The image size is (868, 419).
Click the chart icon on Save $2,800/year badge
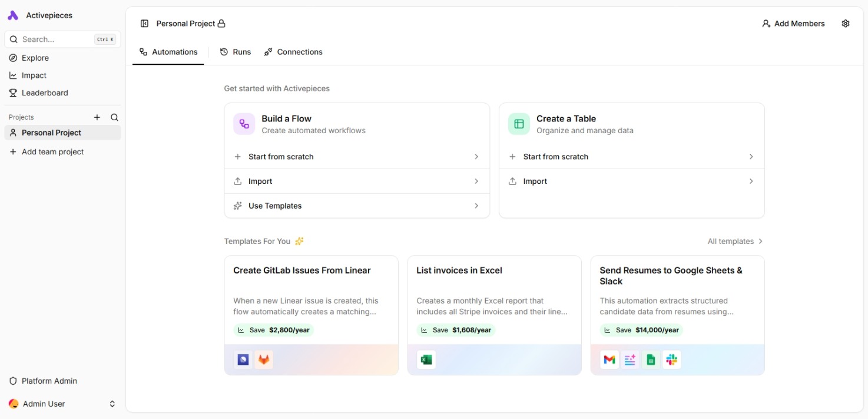[x=241, y=330]
